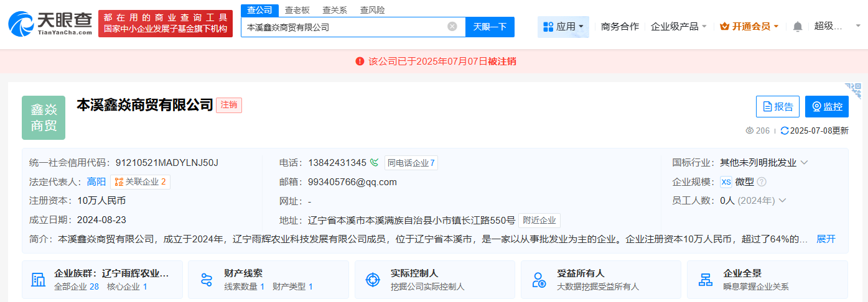The width and height of the screenshot is (868, 302).
Task: Open the 超级 user account label
Action: [x=828, y=27]
